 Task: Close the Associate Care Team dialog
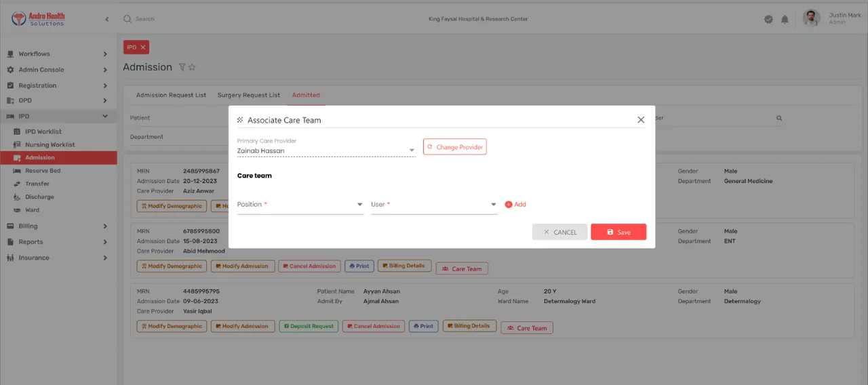tap(641, 120)
